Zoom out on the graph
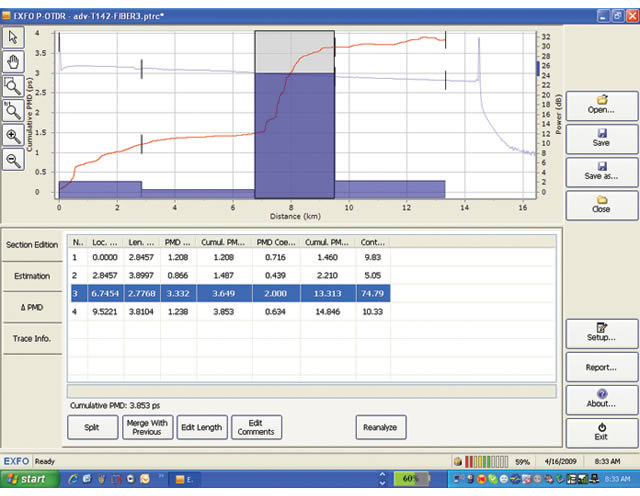The height and width of the screenshot is (496, 640). [x=13, y=160]
